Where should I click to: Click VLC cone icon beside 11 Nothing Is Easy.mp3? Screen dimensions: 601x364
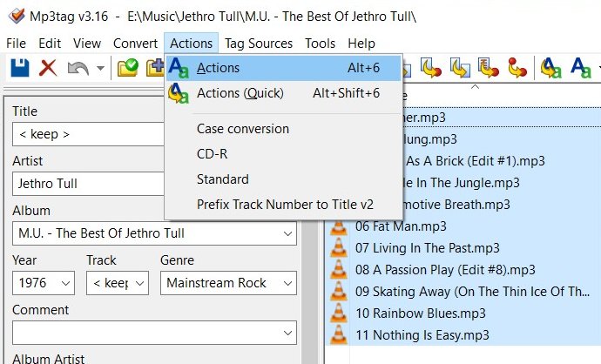coord(339,335)
